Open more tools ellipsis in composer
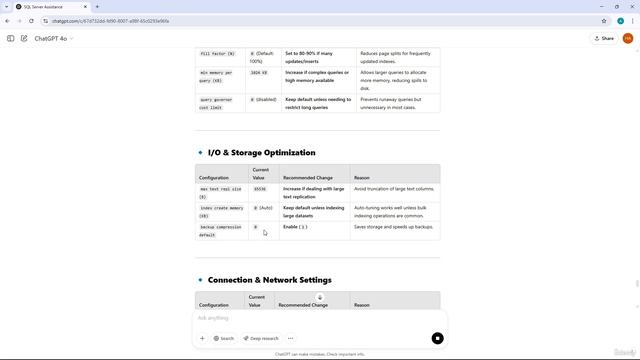This screenshot has width=640, height=360. pos(290,338)
